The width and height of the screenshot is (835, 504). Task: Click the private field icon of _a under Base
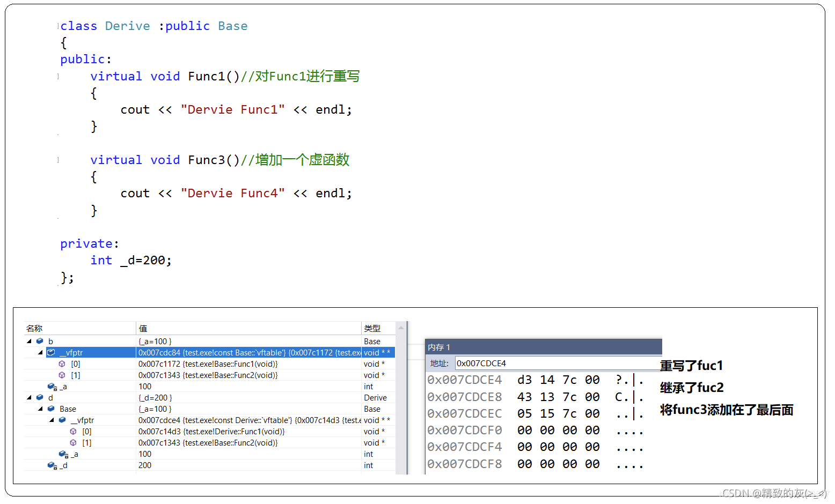pos(63,454)
